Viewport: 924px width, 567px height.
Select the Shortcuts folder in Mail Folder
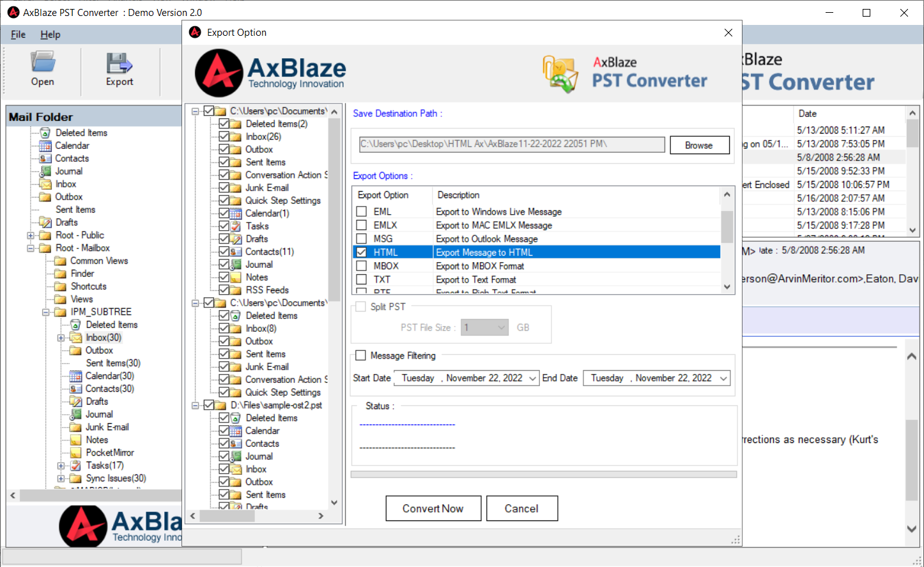pyautogui.click(x=88, y=286)
